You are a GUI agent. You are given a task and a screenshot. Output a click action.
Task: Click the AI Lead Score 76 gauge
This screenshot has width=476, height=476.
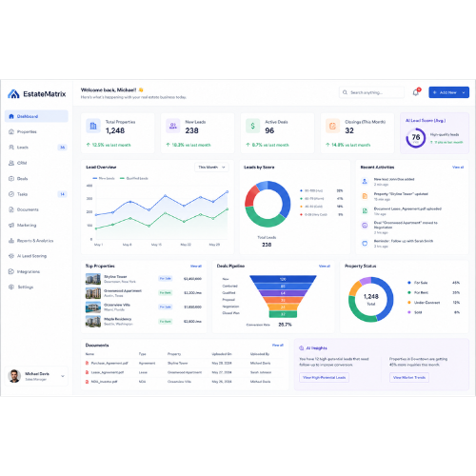(x=416, y=138)
